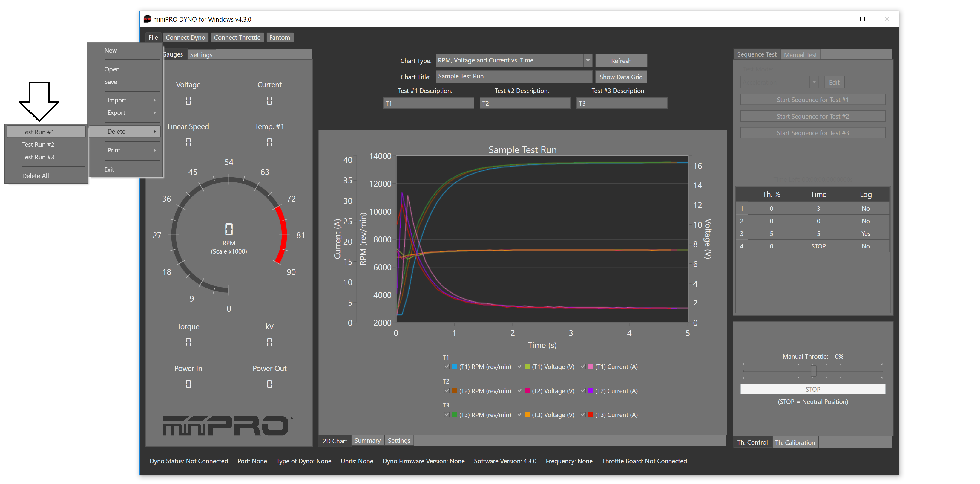Click Software Version: 4.3.0 status

tap(505, 461)
